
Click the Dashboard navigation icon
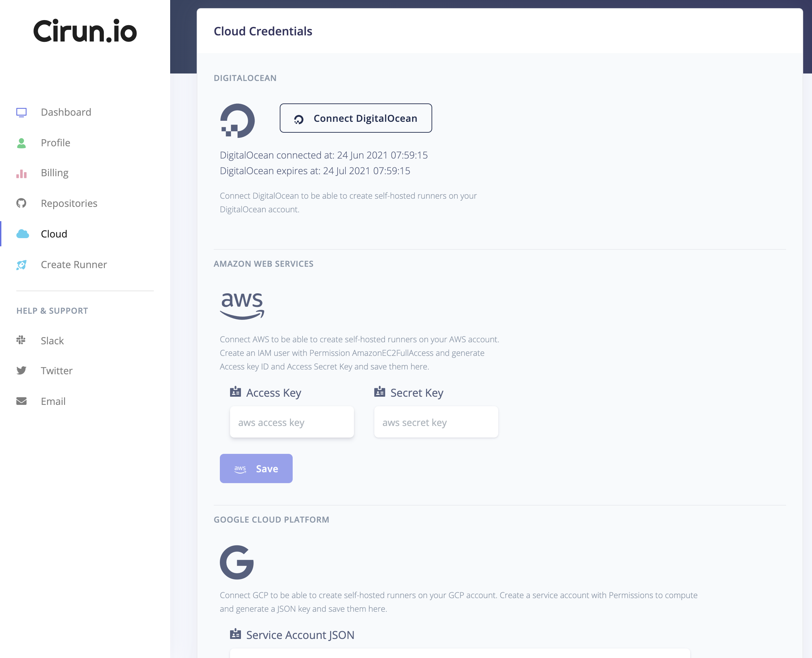(x=21, y=112)
